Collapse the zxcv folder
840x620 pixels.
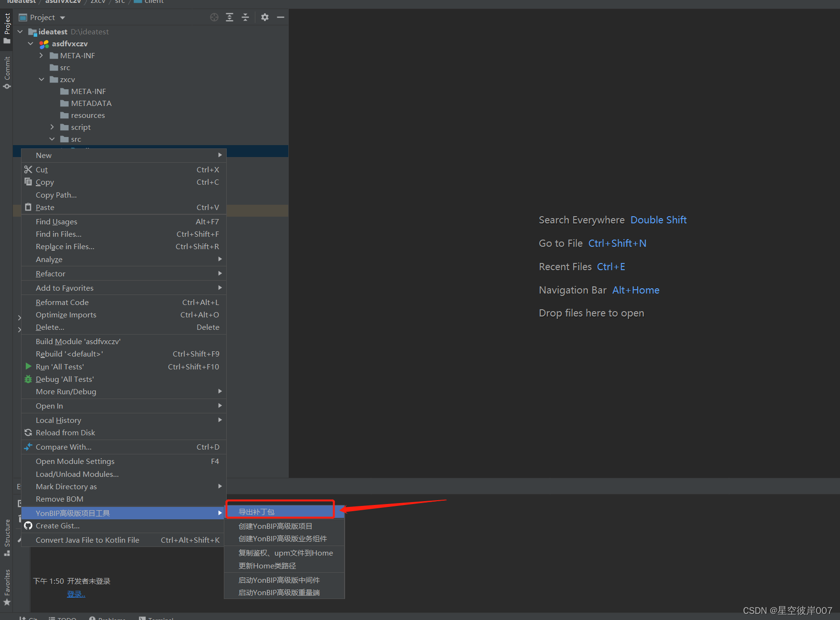point(41,79)
